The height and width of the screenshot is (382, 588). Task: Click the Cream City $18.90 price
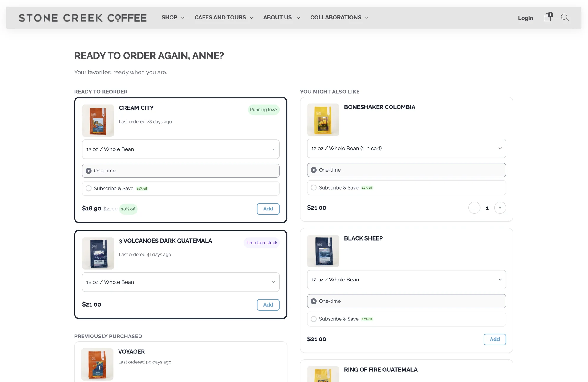(91, 209)
